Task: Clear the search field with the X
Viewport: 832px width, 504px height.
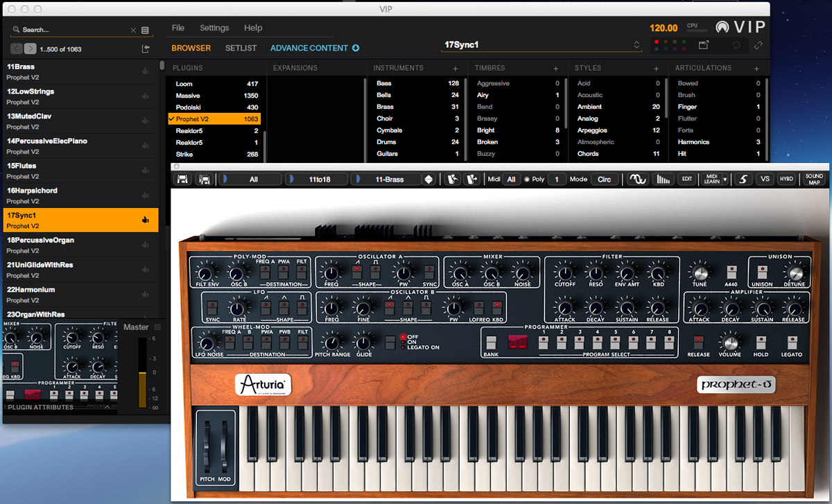Action: pos(133,31)
